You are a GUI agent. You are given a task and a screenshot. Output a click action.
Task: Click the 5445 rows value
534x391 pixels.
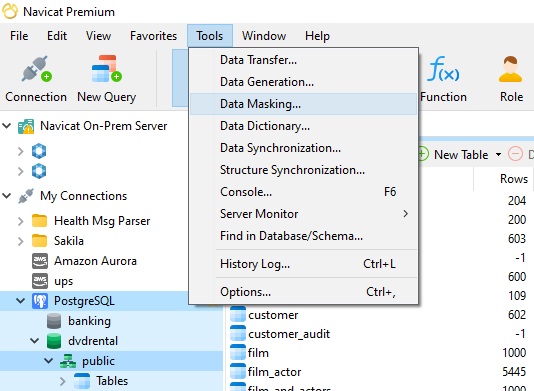tap(514, 371)
